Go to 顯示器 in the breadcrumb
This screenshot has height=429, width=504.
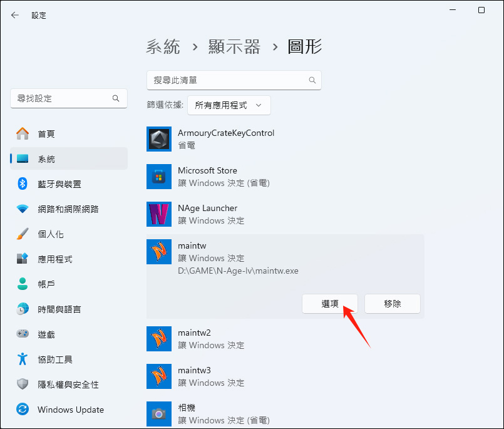point(234,47)
